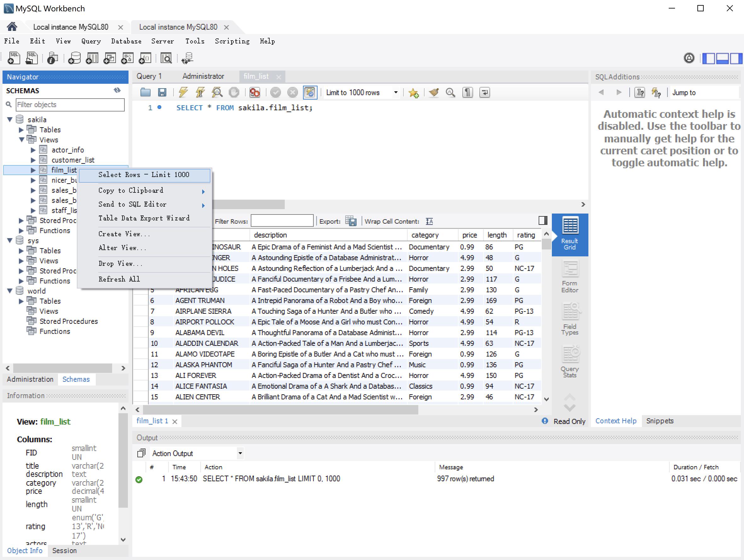
Task: Create a new table icon
Action: click(x=92, y=58)
